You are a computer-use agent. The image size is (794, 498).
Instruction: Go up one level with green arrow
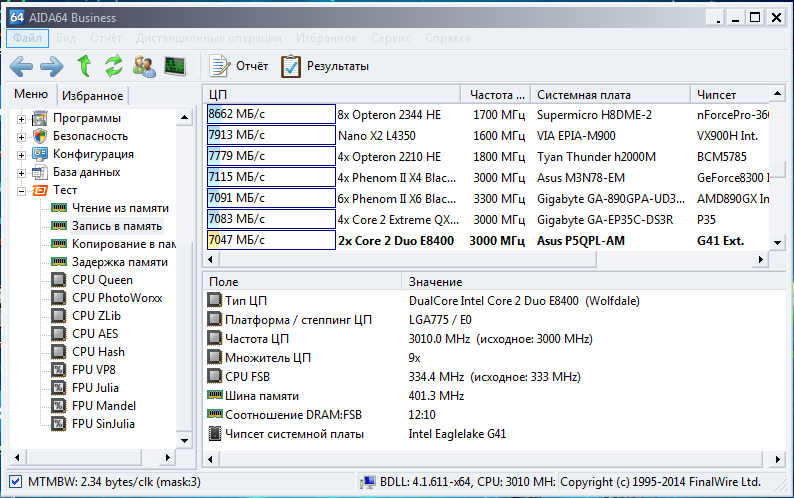click(x=84, y=66)
